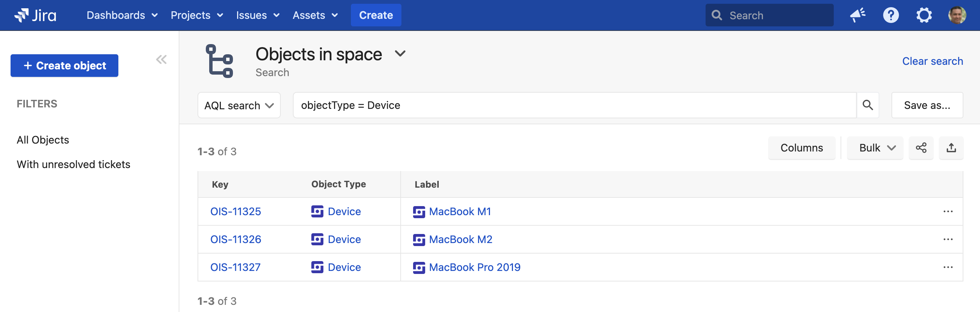
Task: Open the Assets menu
Action: 315,15
